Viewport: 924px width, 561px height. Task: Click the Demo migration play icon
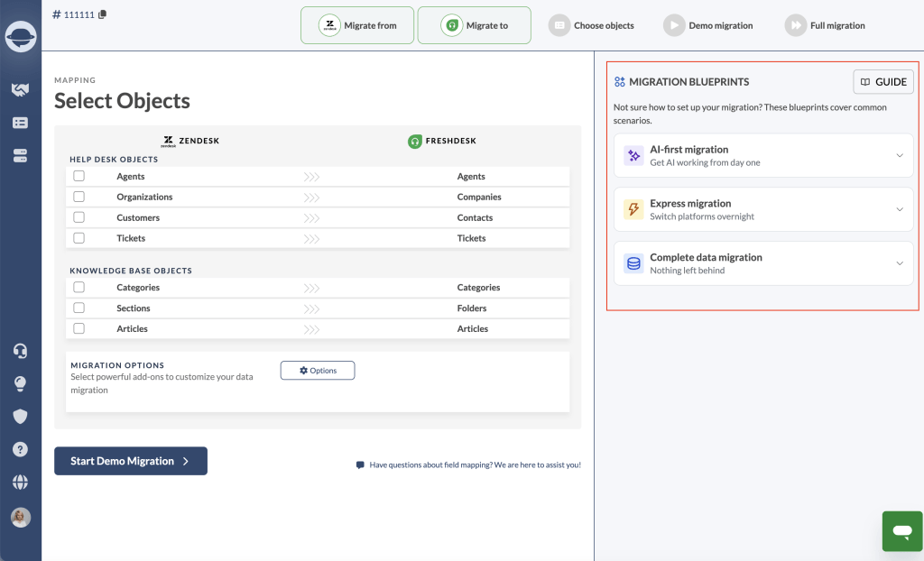674,25
